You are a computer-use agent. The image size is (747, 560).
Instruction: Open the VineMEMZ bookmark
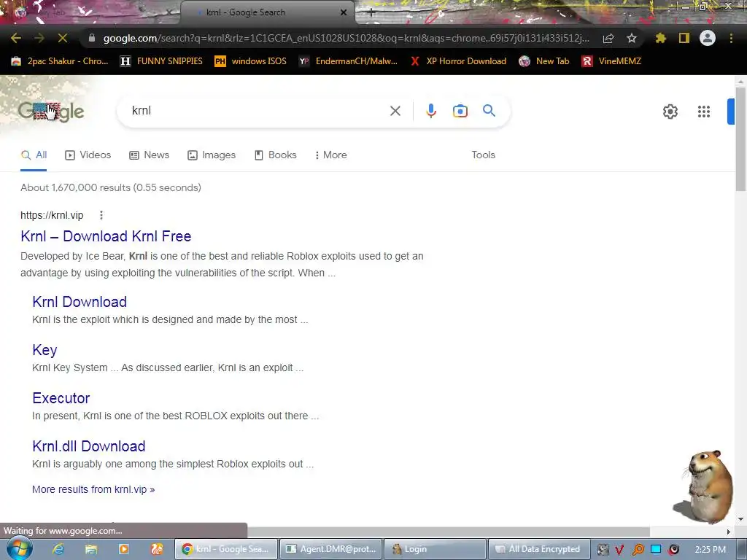point(611,61)
